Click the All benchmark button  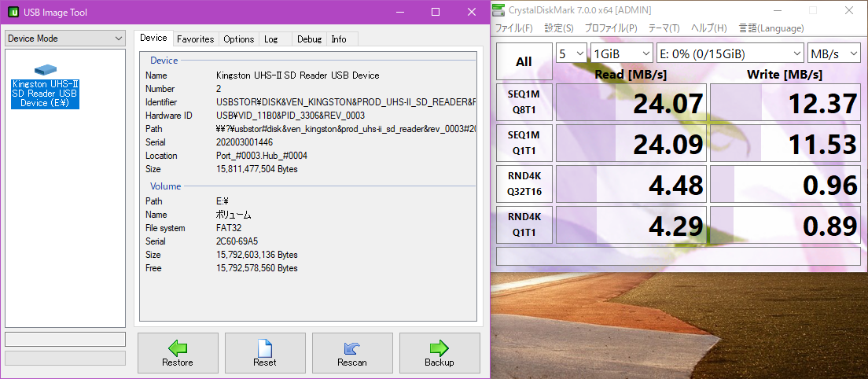(524, 61)
